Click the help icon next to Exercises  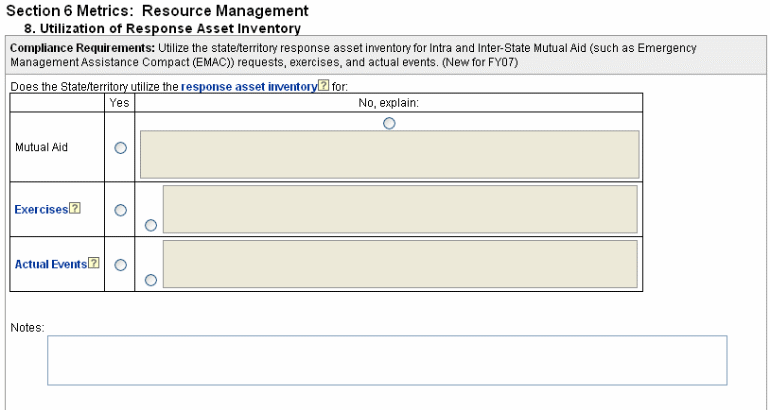click(x=75, y=209)
